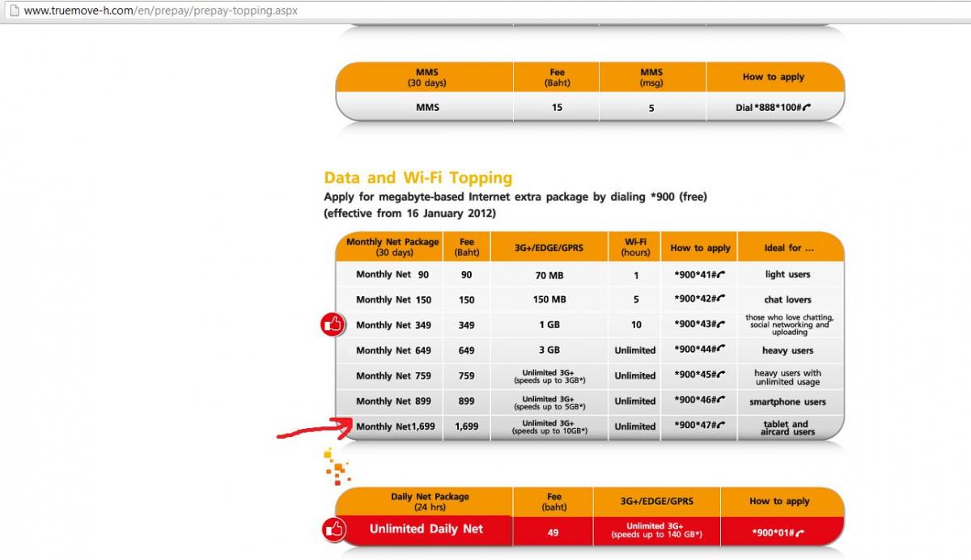Click the orange pixel squares decoration
Screen dimensions: 971x560
(337, 467)
